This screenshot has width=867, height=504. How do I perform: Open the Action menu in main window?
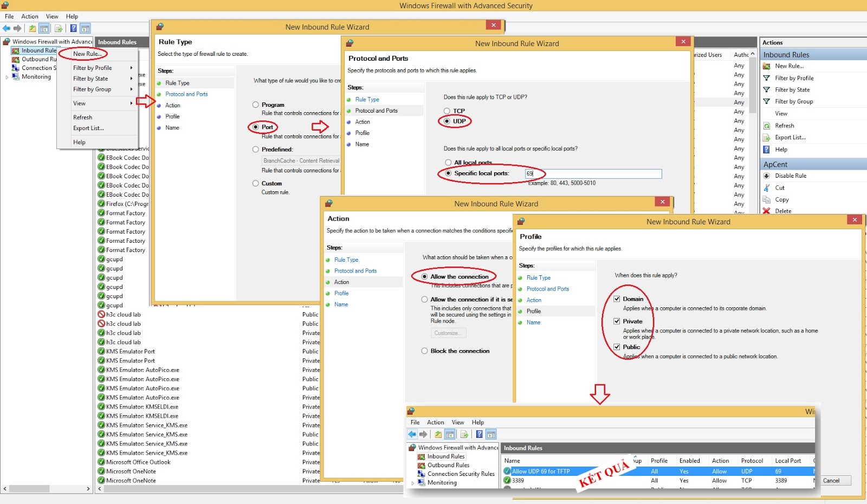click(x=30, y=16)
